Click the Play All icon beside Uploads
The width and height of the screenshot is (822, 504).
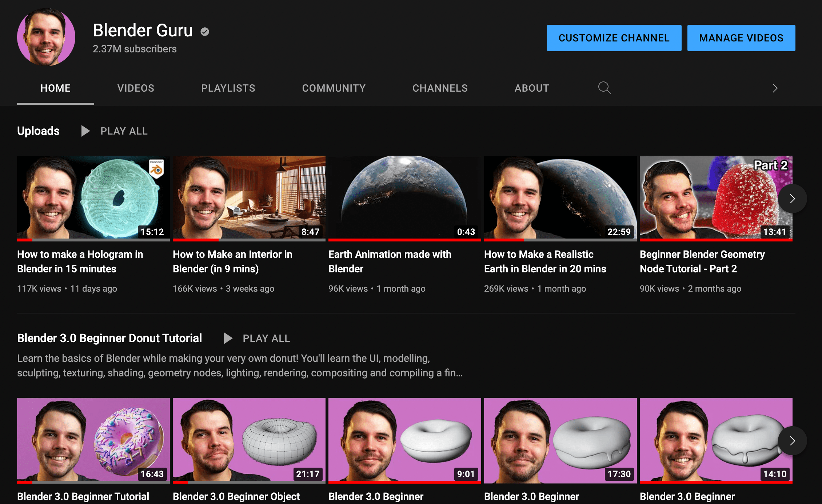[85, 131]
